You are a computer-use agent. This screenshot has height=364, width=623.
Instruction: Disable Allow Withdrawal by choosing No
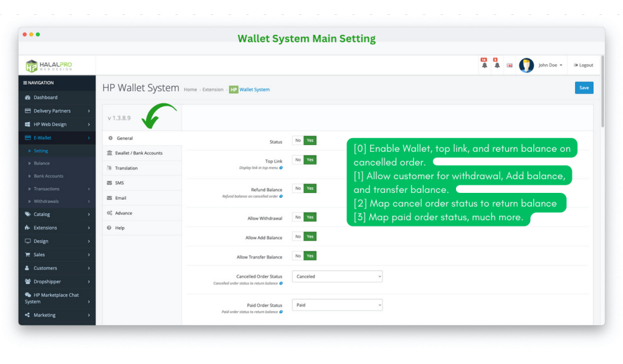click(298, 217)
